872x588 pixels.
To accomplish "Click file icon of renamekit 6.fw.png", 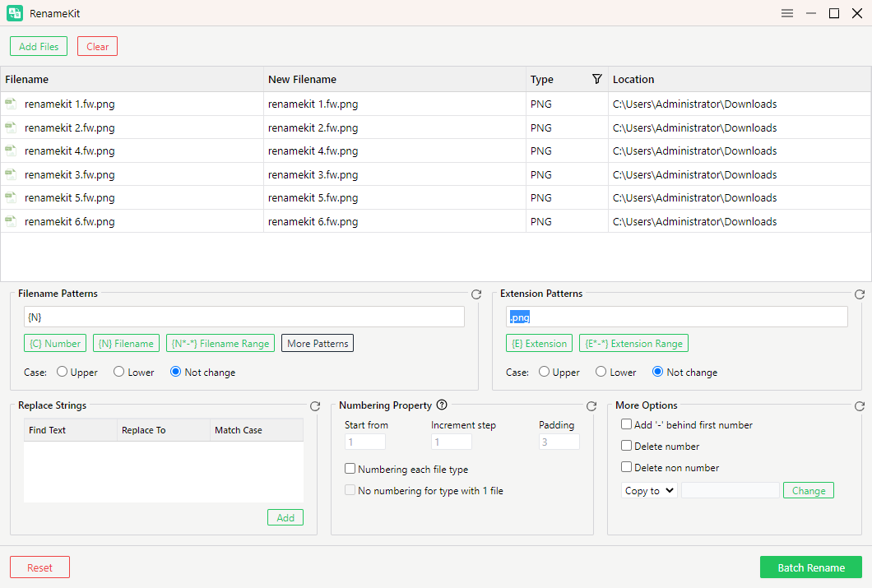I will click(11, 221).
